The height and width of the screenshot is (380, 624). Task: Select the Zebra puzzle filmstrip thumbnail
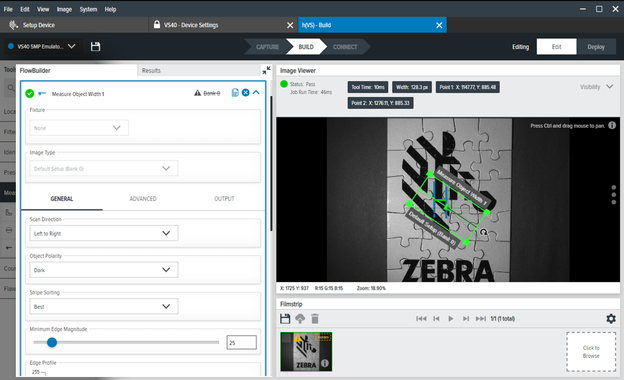[306, 352]
